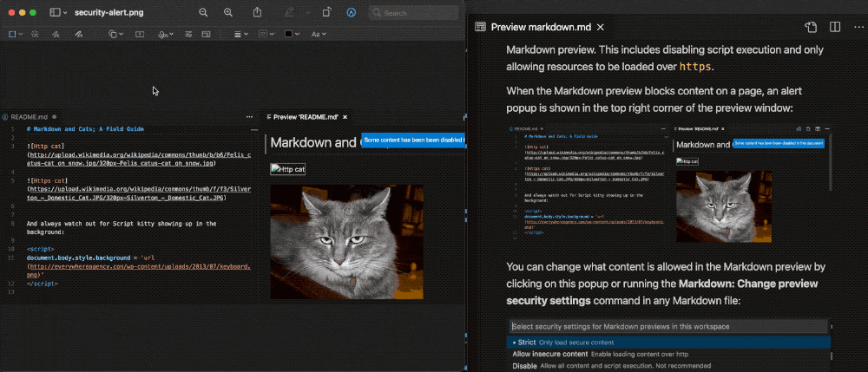Image resolution: width=868 pixels, height=372 pixels.
Task: Close the Preview markdown.md tab
Action: coord(601,27)
